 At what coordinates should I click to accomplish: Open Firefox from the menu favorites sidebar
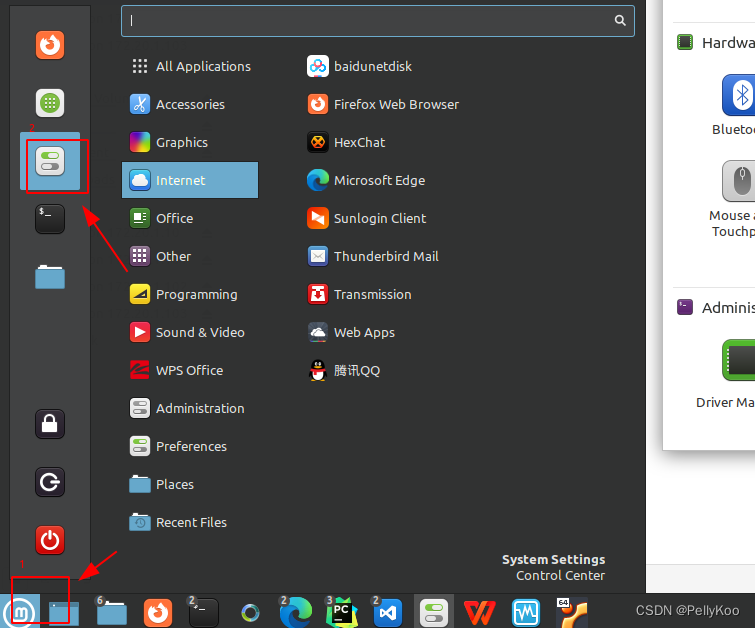coord(50,45)
